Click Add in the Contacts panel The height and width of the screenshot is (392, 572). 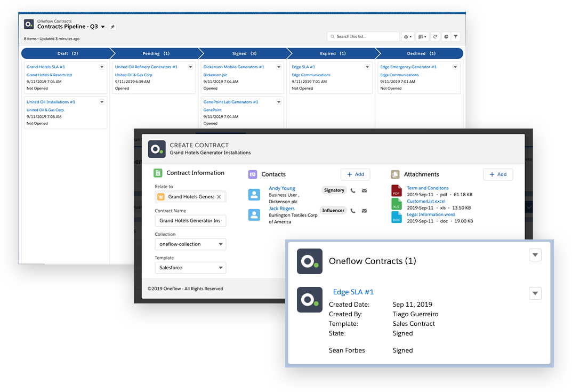click(x=355, y=174)
